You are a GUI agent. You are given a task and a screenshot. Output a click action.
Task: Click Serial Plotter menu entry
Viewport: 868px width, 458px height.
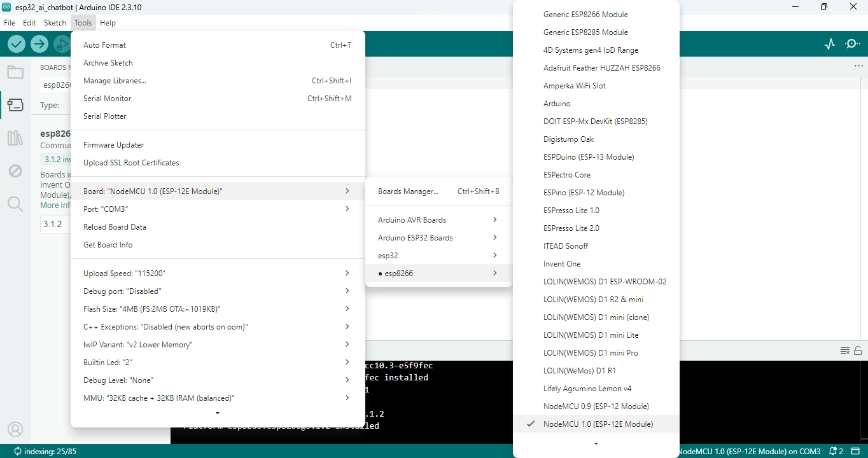pos(218,116)
